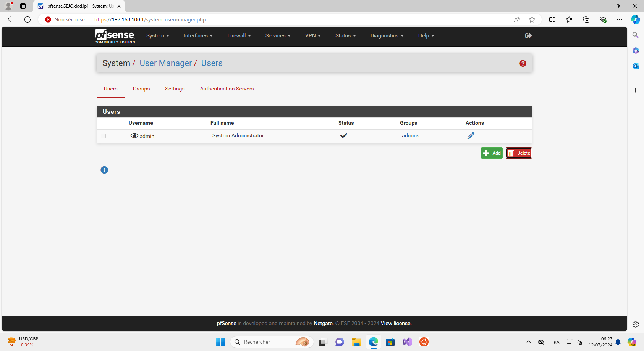Open the browser Favorites list icon
The height and width of the screenshot is (351, 644).
tap(569, 19)
